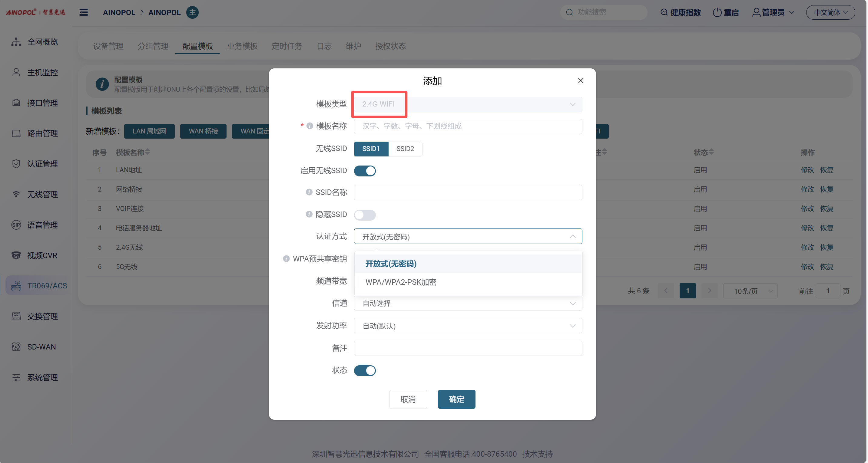Image resolution: width=868 pixels, height=463 pixels.
Task: Toggle the enable wireless SSID switch
Action: point(365,171)
